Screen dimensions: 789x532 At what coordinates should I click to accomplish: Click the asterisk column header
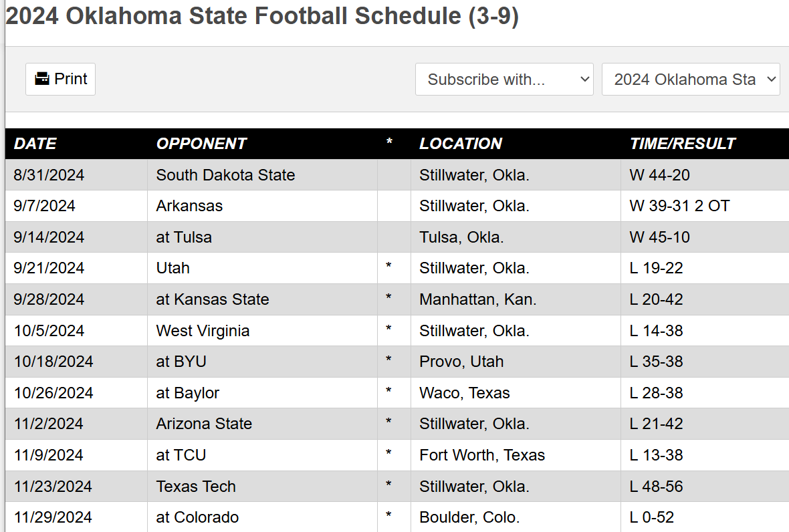[x=389, y=144]
